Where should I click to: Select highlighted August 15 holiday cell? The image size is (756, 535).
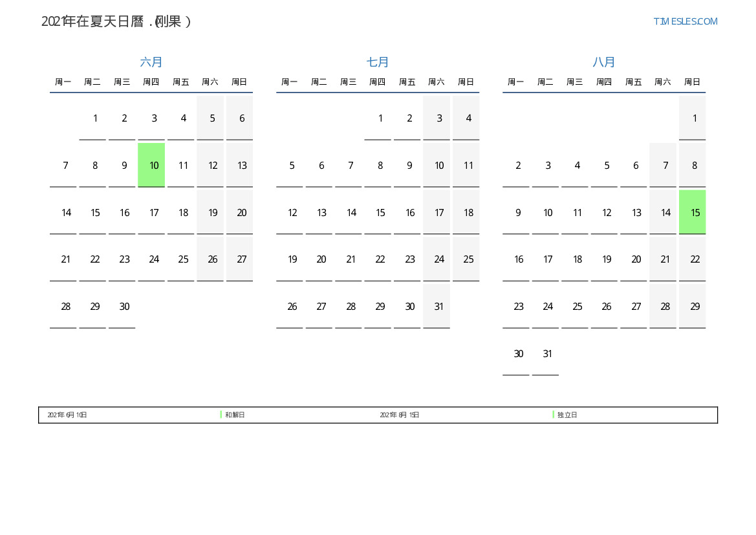tap(692, 212)
